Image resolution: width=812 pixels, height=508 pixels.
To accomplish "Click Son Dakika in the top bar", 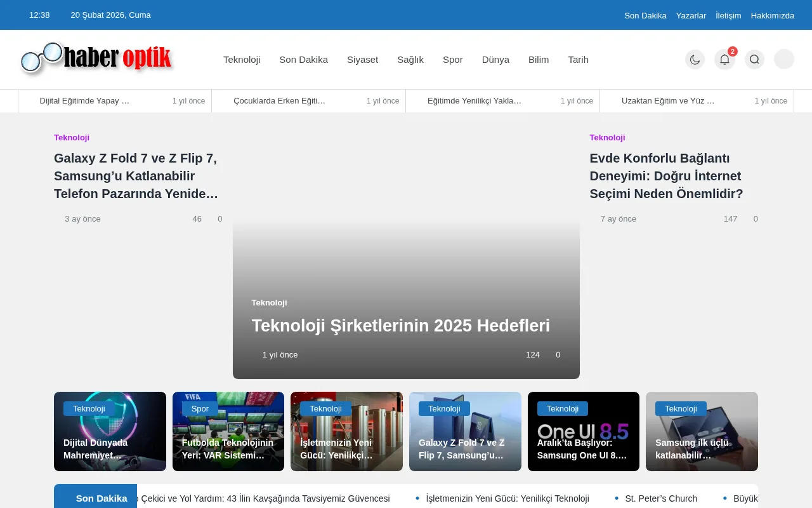I will [x=645, y=15].
